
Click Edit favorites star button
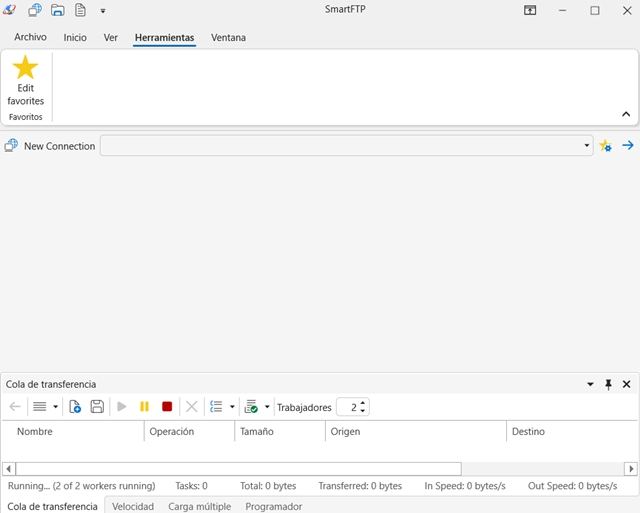coord(25,80)
